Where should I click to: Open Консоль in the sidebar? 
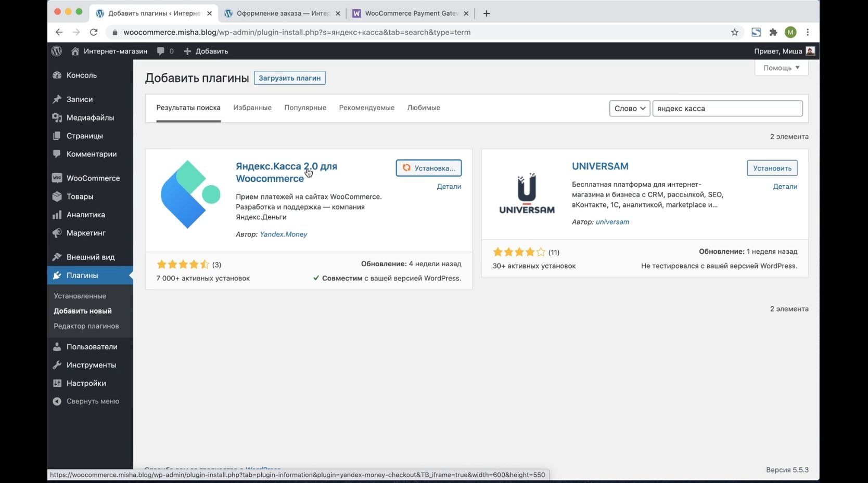coord(90,75)
